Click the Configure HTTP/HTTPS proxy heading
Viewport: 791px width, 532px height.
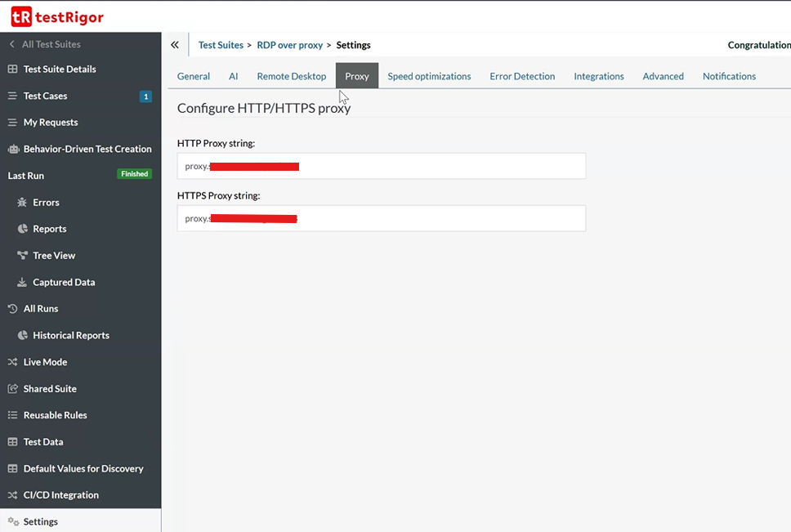[x=264, y=109]
